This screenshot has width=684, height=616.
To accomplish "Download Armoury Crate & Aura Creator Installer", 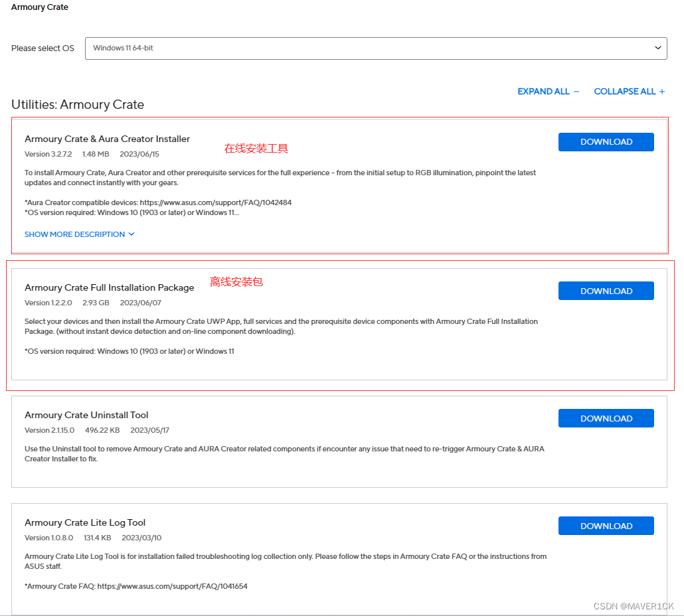I will point(606,142).
